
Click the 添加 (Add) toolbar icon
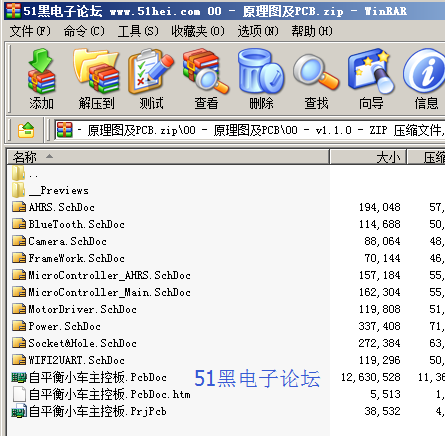41,79
